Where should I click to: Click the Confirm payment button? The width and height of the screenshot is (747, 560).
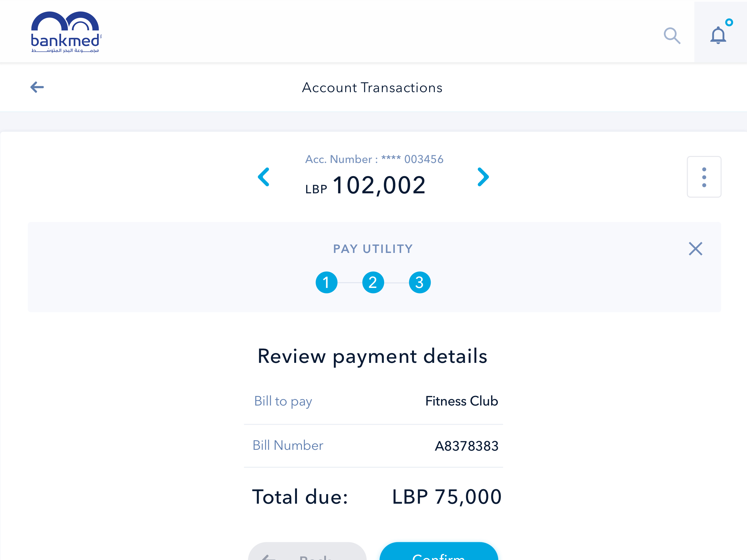point(439,551)
